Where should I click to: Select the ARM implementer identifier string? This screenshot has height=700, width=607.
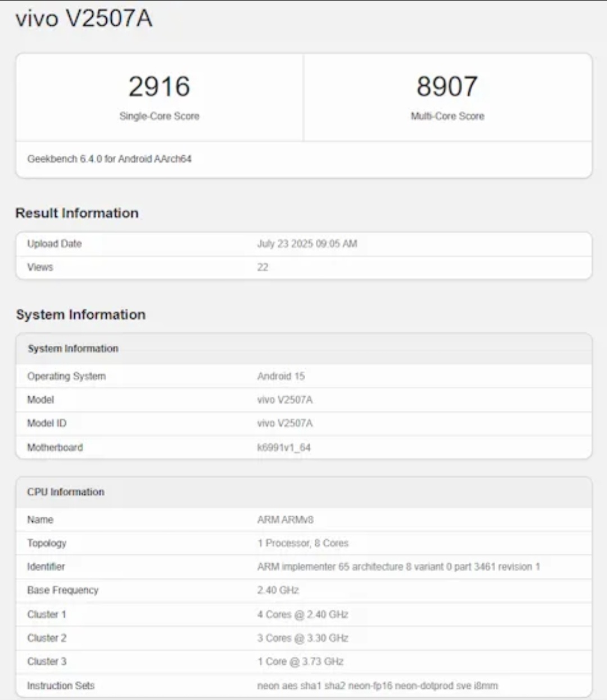click(x=398, y=567)
